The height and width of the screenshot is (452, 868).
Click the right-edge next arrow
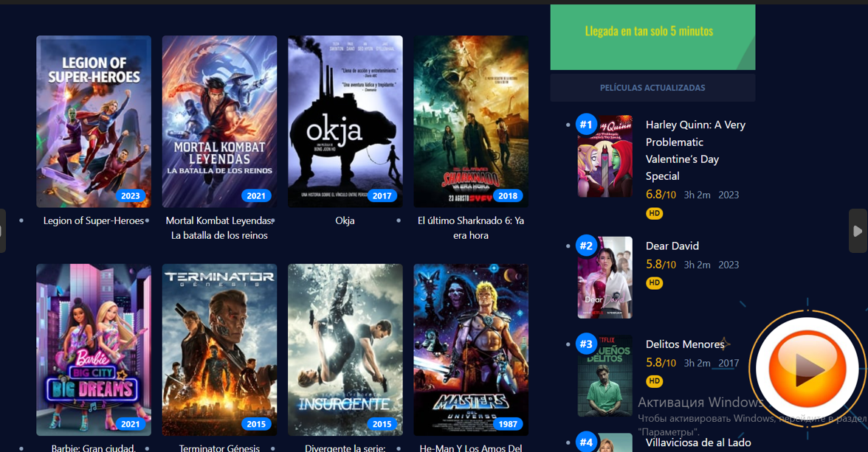coord(858,231)
